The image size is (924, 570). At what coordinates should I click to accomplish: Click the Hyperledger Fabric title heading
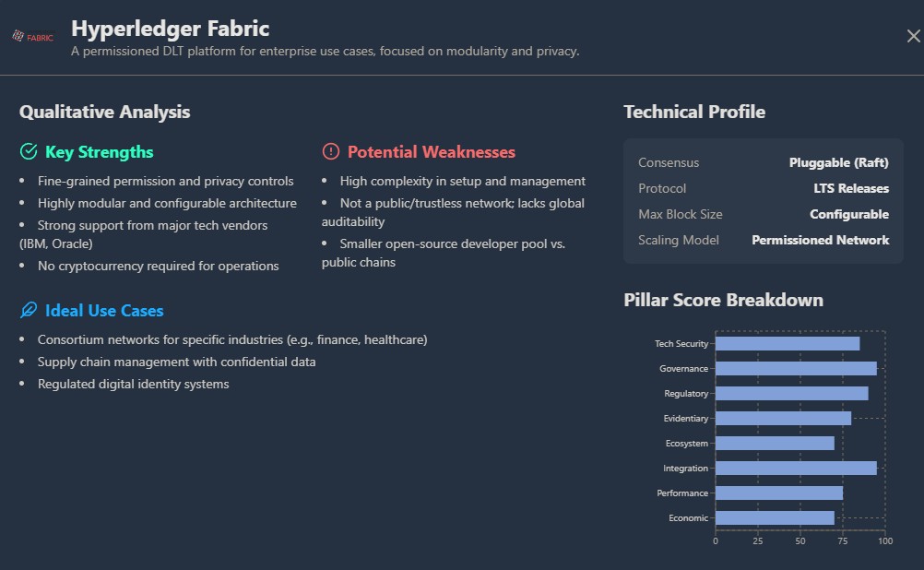click(170, 29)
